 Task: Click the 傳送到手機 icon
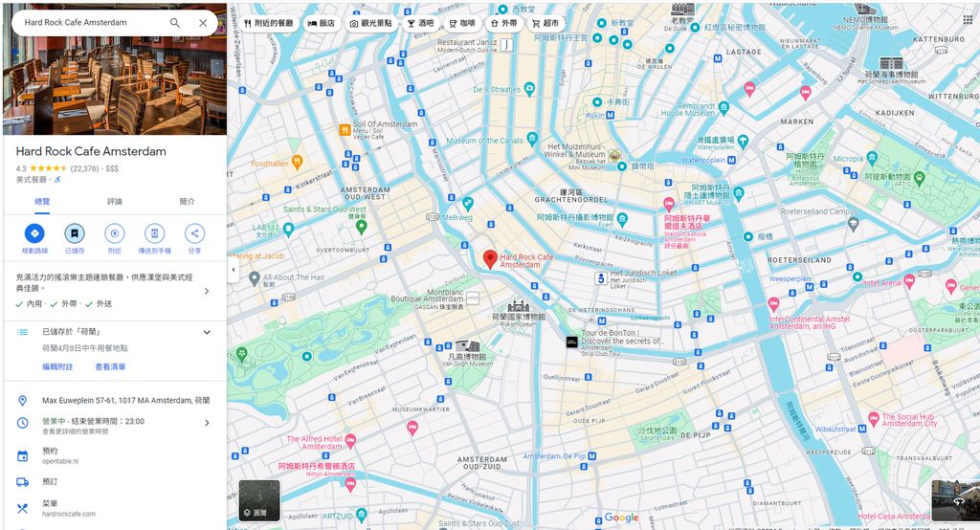point(154,233)
